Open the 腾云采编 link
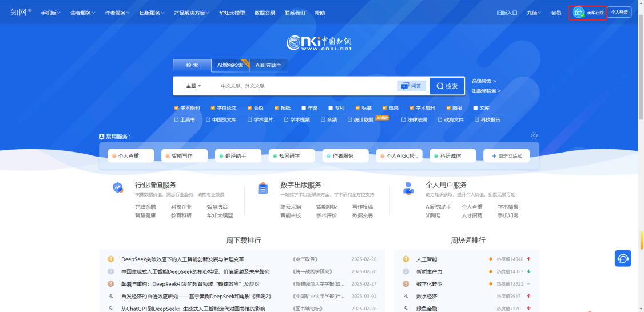 coord(291,207)
